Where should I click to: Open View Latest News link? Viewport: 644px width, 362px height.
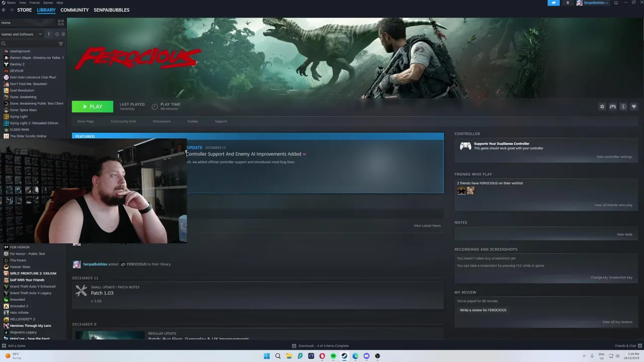coord(427,226)
